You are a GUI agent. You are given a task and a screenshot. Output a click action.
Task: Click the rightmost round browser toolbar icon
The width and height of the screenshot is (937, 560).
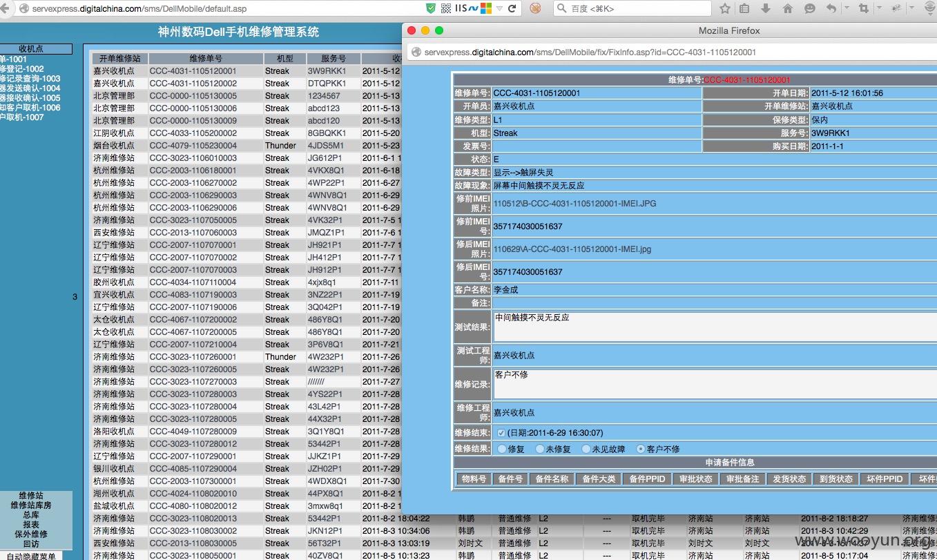(931, 8)
